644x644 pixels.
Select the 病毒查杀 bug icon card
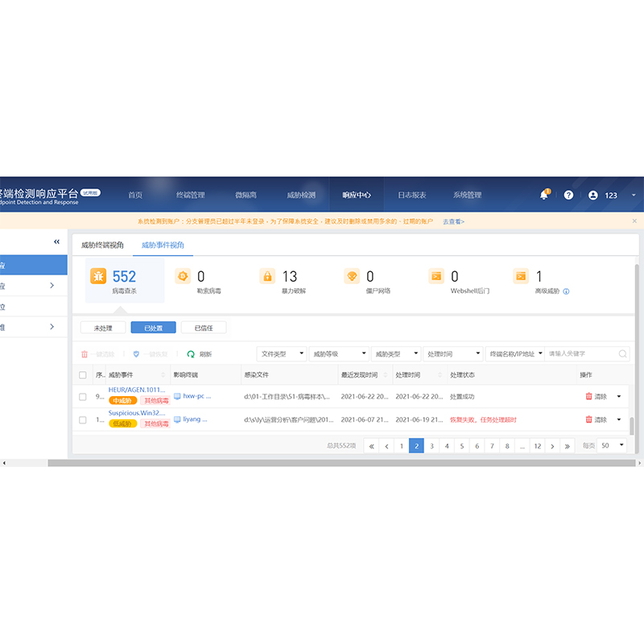(x=97, y=276)
